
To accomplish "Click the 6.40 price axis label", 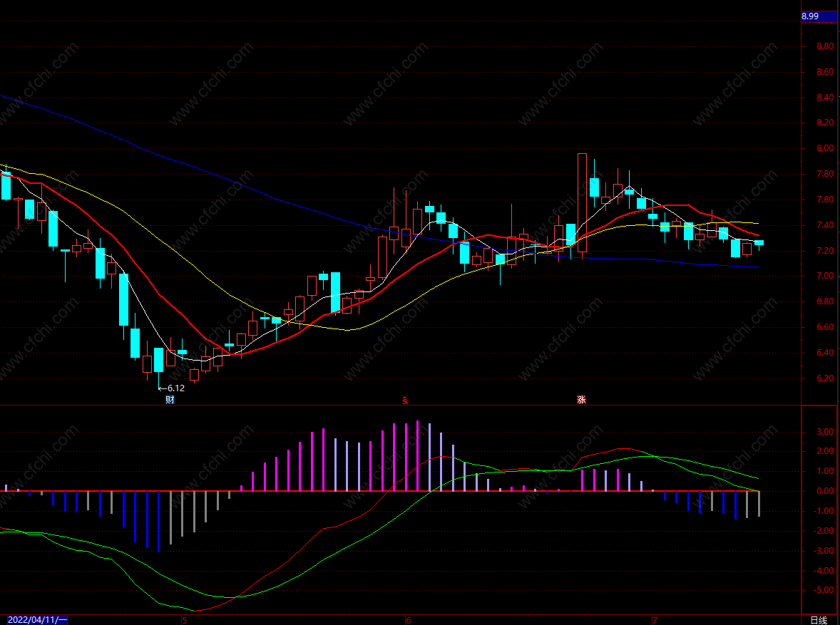I will (x=825, y=352).
